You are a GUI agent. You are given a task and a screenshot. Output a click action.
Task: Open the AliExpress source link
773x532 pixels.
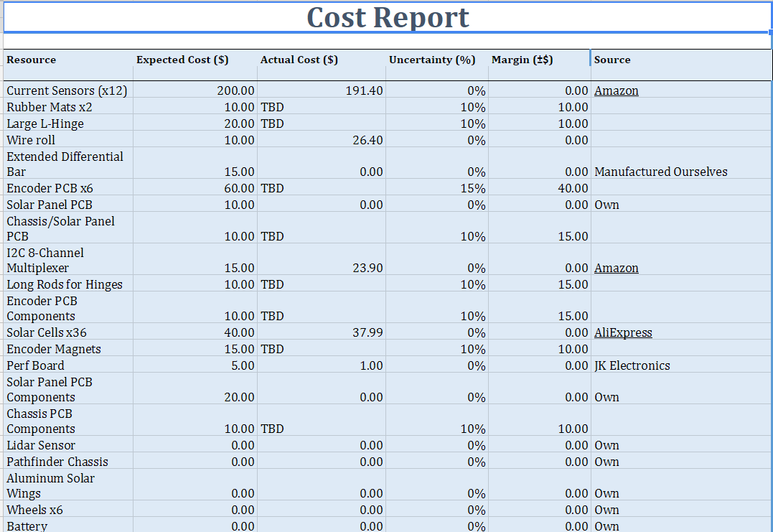(x=623, y=333)
